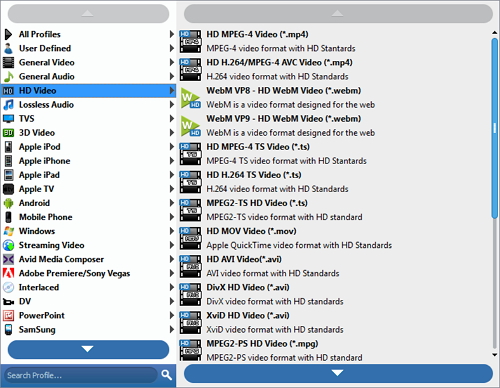Click the Adobe Premiere/Sony Vegas icon

(8, 273)
